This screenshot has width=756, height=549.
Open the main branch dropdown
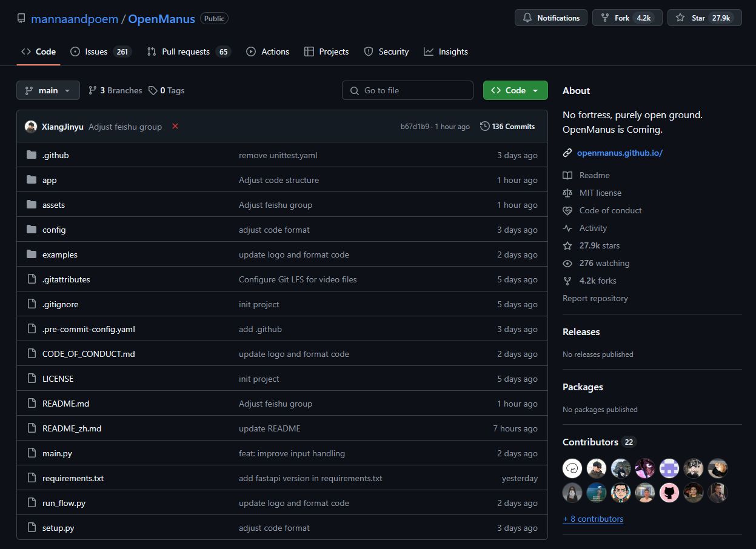[48, 90]
